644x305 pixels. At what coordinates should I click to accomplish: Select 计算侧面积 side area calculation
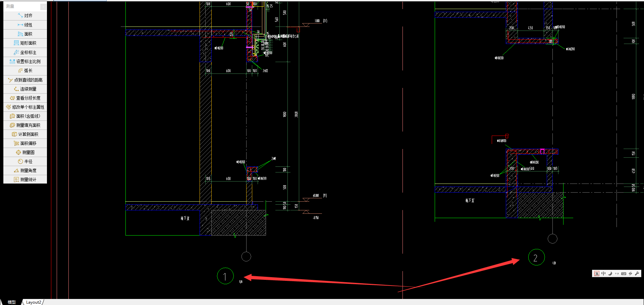coord(25,134)
